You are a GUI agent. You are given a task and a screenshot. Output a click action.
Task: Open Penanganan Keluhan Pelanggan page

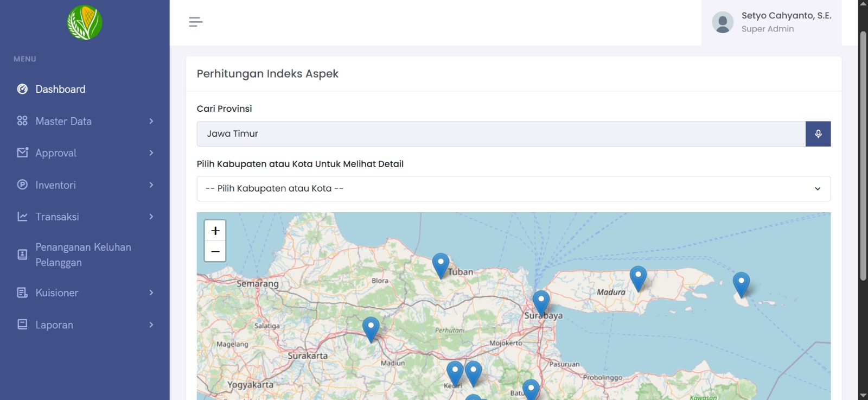pos(83,255)
